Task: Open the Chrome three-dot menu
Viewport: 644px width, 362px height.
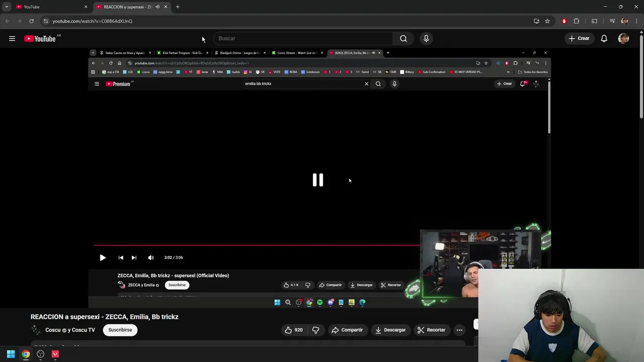Action: 636,21
